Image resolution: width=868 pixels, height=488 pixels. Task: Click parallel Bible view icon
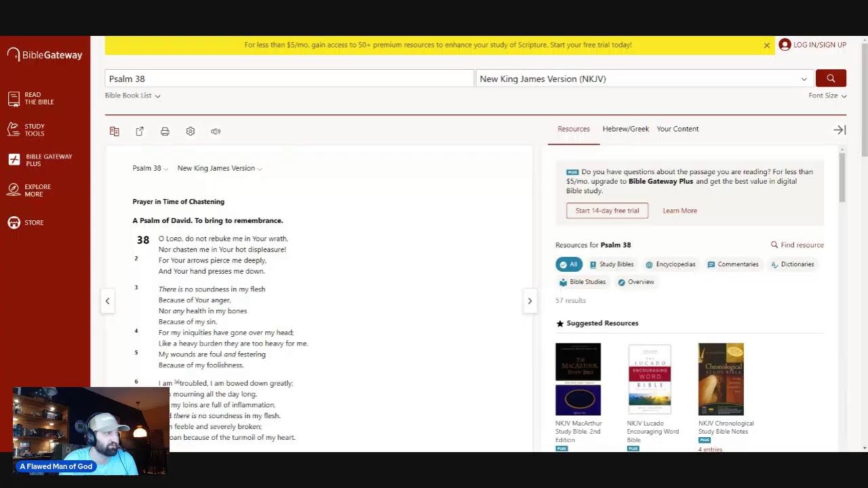pyautogui.click(x=115, y=131)
